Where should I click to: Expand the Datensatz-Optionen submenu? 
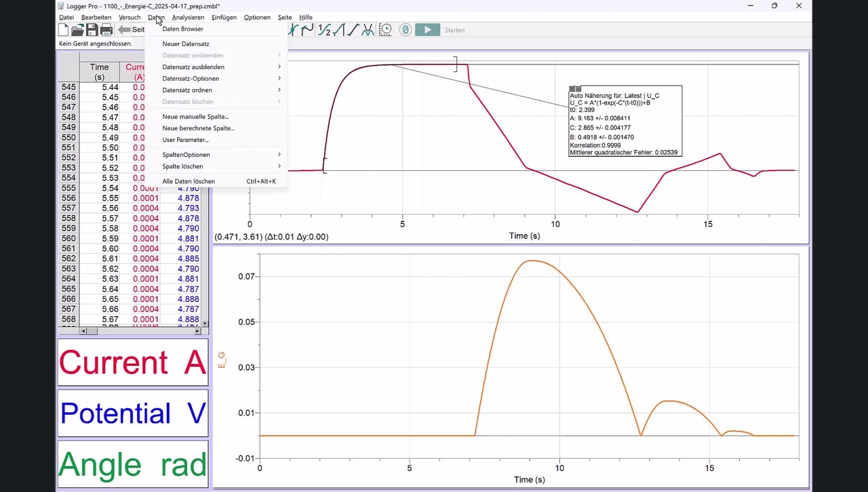216,79
